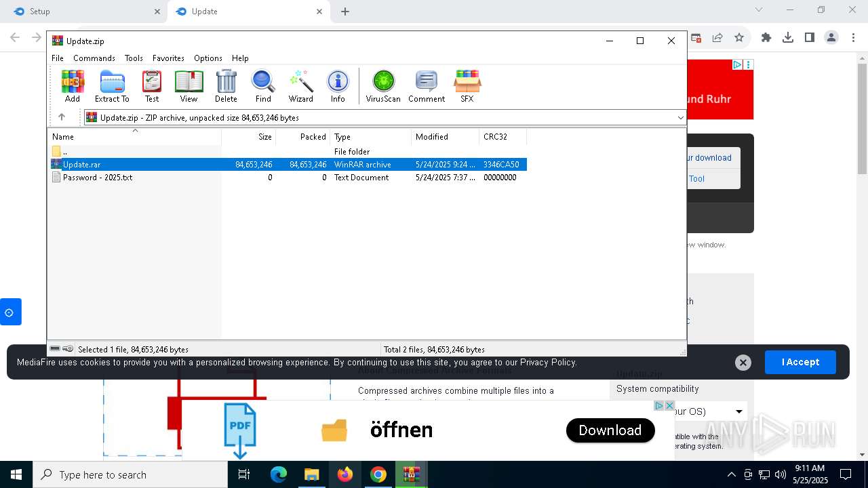This screenshot has height=488, width=868.
Task: Open the Chrome three-dot menu
Action: pos(853,38)
